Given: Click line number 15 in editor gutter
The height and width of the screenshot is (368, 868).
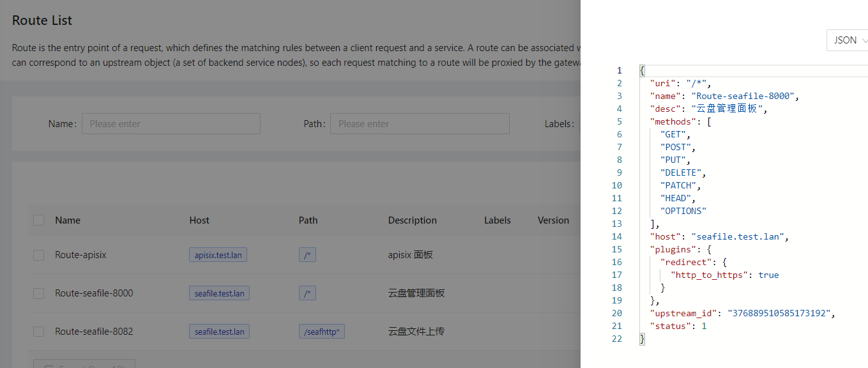Looking at the screenshot, I should (616, 249).
